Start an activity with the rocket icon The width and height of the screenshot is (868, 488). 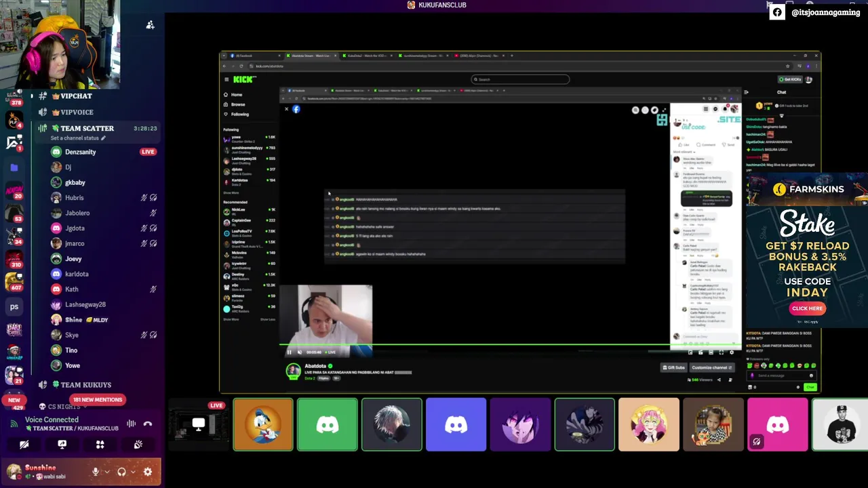(x=100, y=445)
